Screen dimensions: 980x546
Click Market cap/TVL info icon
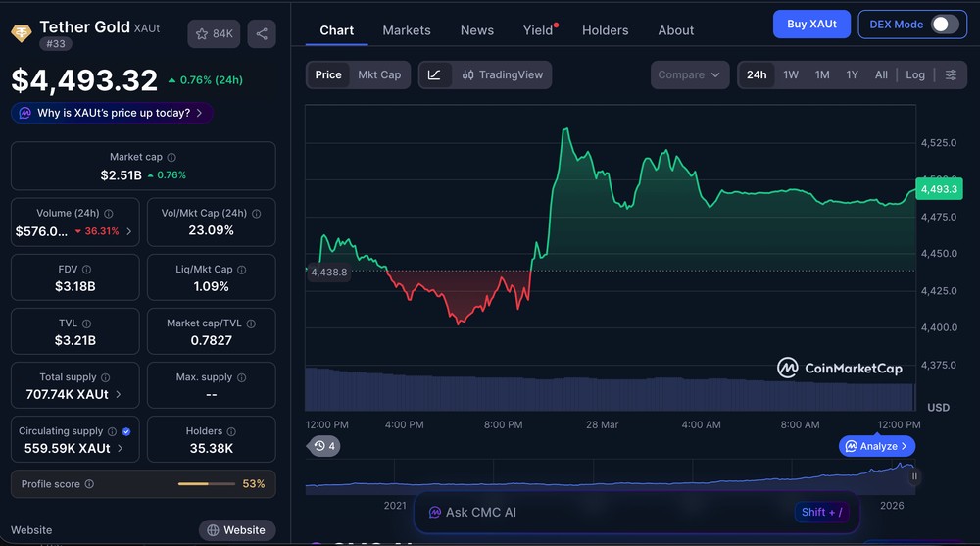(251, 323)
